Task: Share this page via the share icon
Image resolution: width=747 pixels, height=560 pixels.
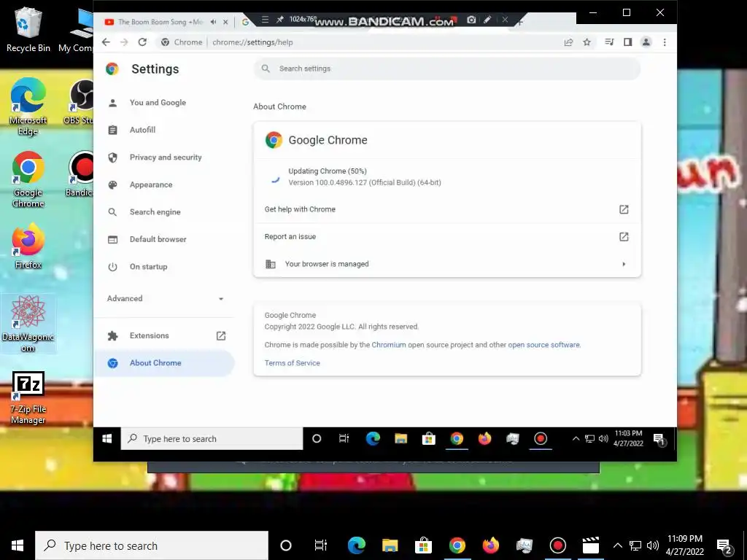Action: click(568, 42)
